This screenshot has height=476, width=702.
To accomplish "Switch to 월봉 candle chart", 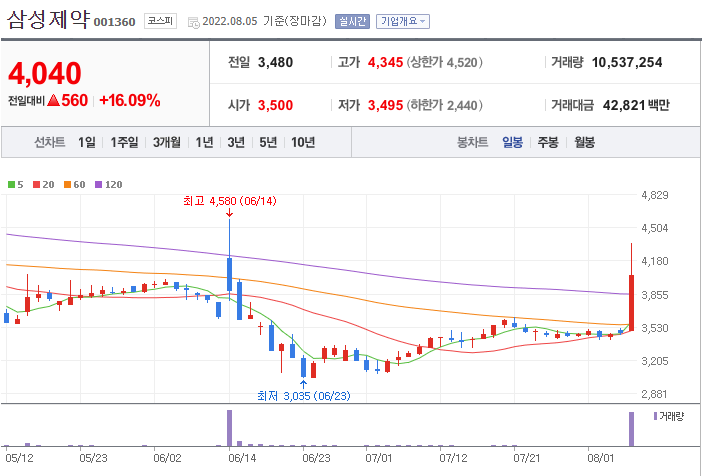I will tap(584, 142).
